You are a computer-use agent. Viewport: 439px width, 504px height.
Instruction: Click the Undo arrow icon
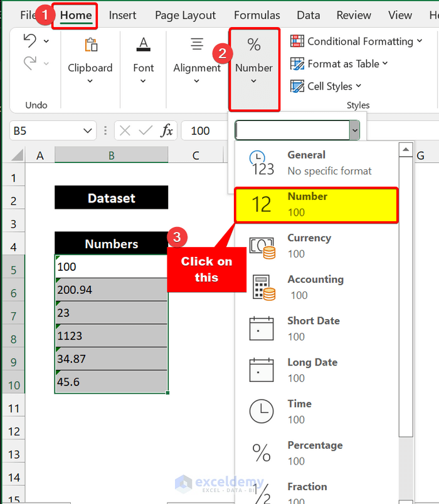pos(30,41)
